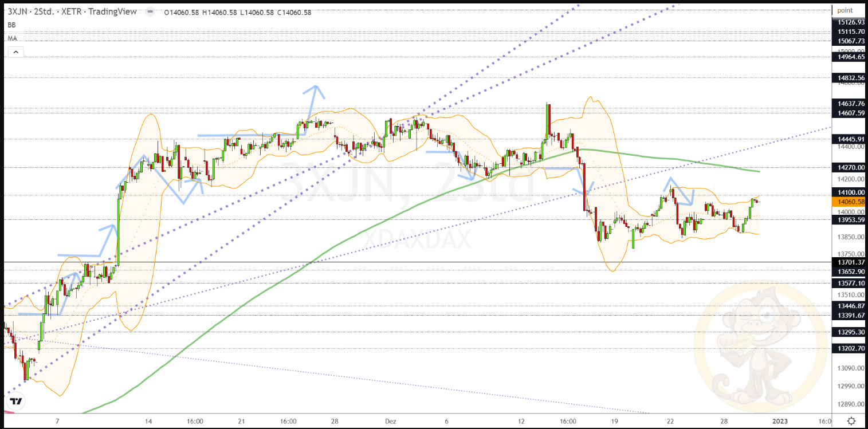
Task: Click the open value O14060.58 in header
Action: (181, 13)
